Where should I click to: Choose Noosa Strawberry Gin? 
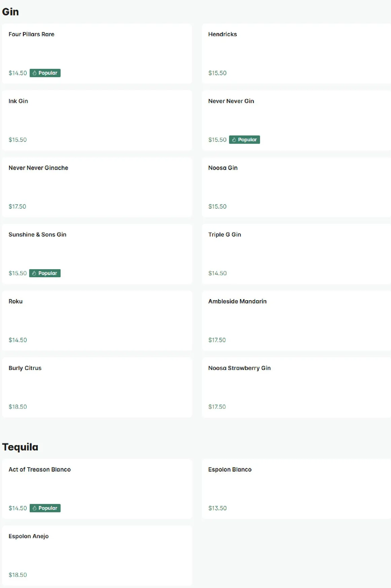click(296, 388)
